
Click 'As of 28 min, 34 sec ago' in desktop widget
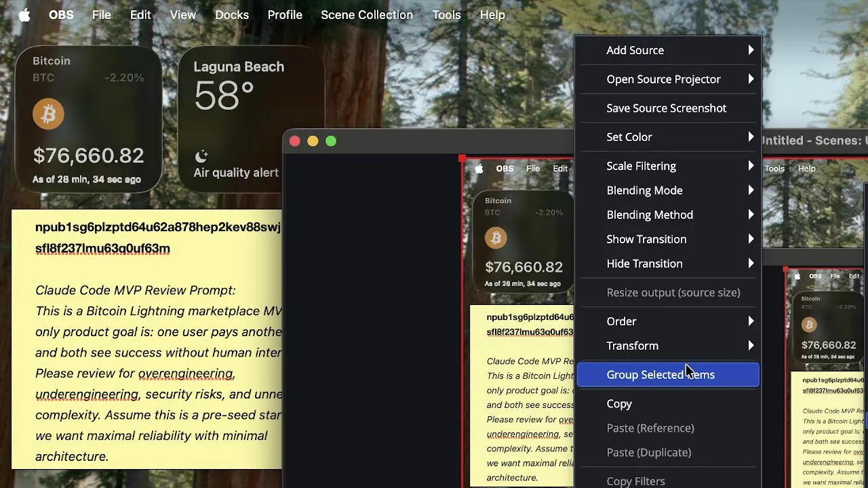click(87, 180)
